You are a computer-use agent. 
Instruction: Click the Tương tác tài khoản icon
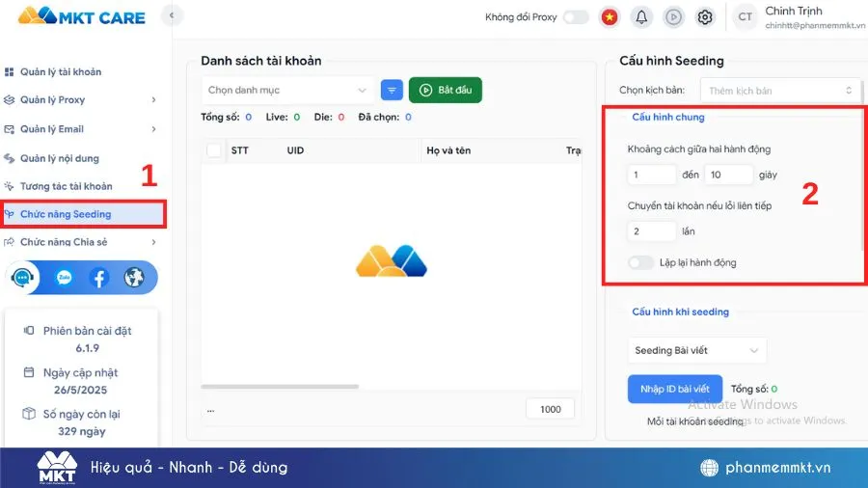(9, 186)
